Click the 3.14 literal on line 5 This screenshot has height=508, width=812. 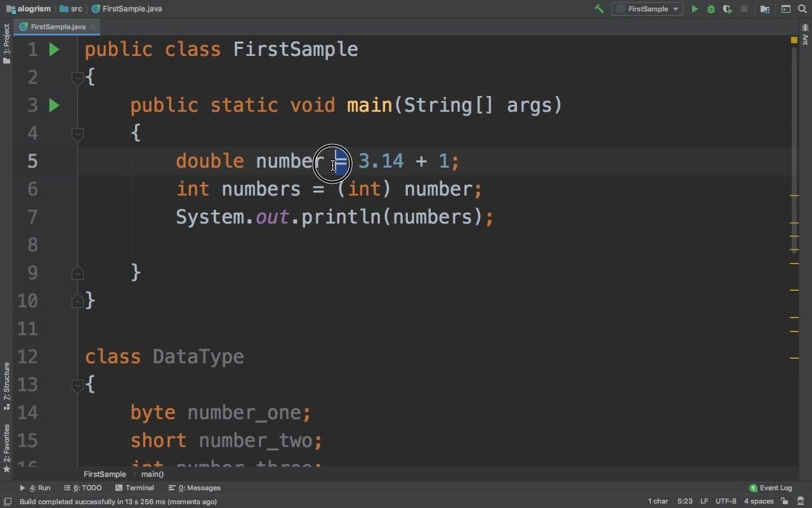[x=381, y=161]
